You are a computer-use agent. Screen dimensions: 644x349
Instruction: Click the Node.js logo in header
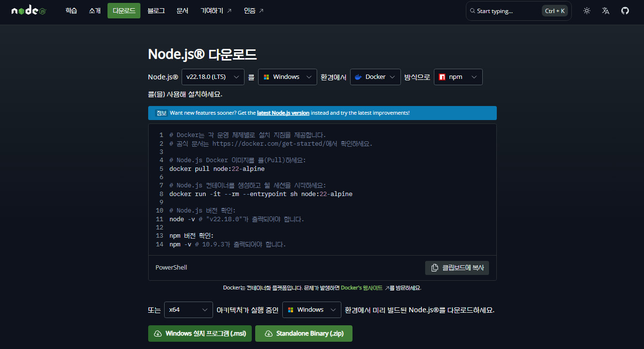click(29, 11)
